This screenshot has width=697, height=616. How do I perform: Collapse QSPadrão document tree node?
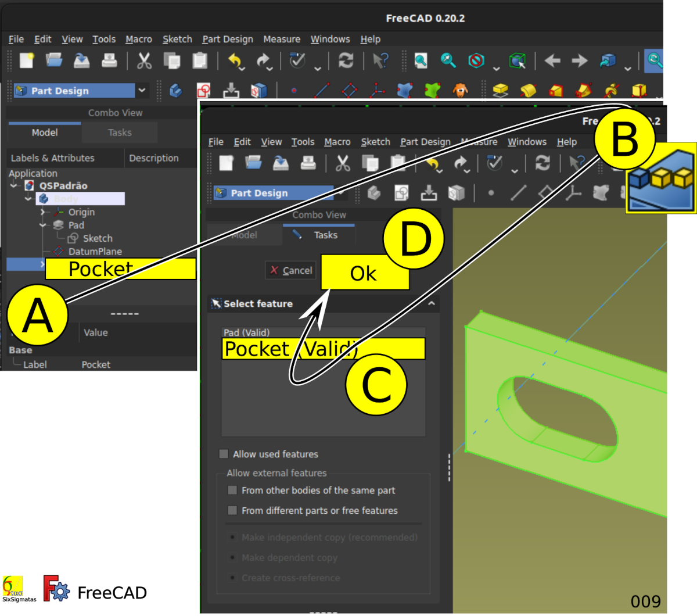(x=14, y=186)
